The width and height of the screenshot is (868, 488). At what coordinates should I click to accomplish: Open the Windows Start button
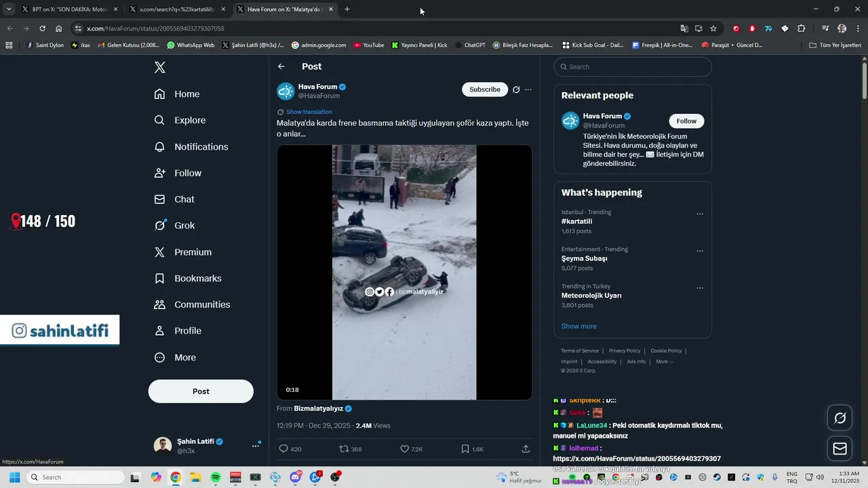tap(14, 477)
